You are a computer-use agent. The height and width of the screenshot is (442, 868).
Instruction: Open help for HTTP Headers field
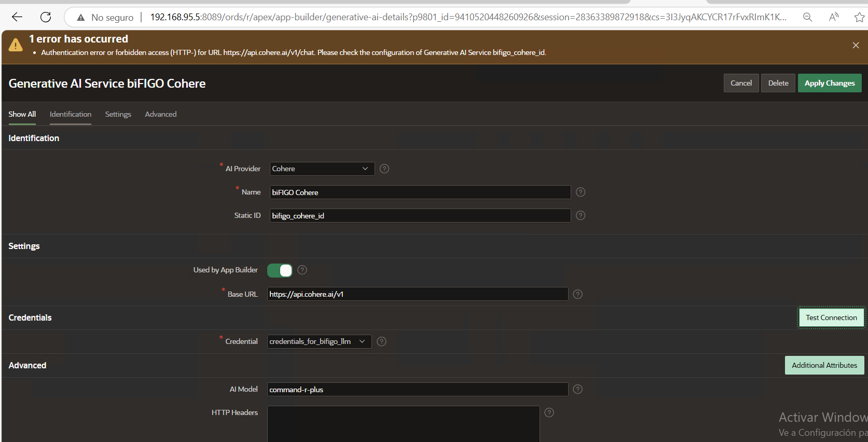549,412
